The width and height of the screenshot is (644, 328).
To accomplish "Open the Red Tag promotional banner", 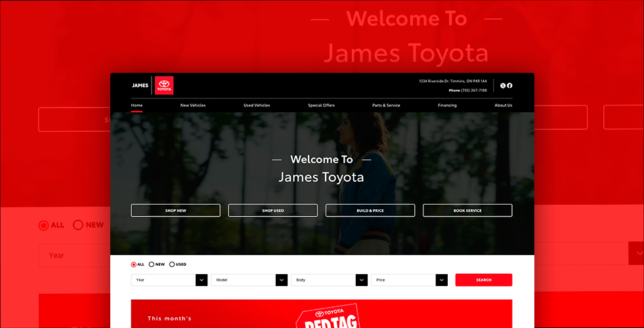I will click(x=322, y=314).
